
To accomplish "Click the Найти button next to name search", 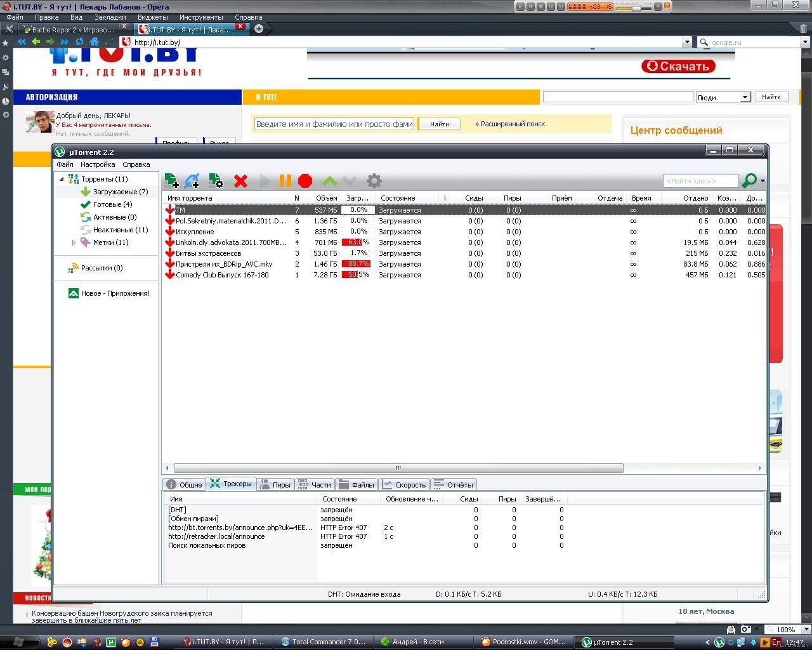I will [440, 124].
